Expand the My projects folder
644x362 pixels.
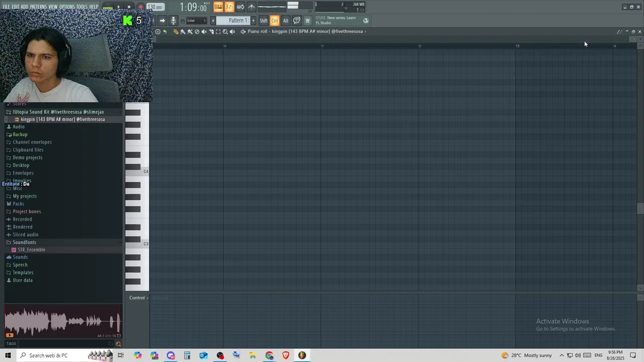25,196
